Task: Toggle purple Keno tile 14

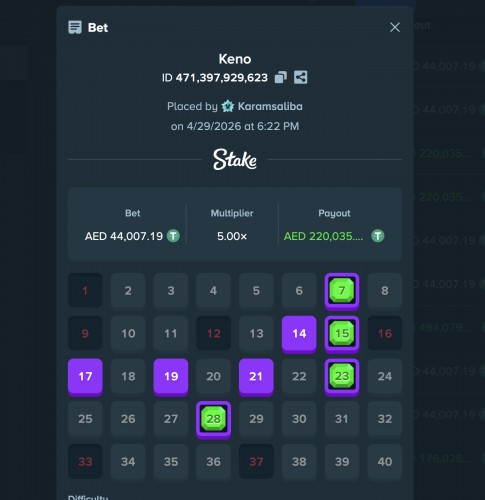Action: click(299, 334)
